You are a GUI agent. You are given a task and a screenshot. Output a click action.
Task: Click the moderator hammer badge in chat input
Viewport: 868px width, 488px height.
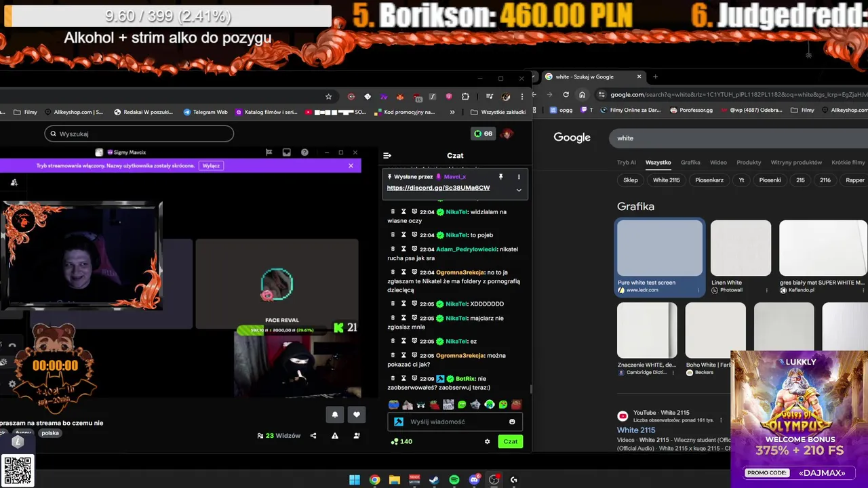tap(399, 422)
